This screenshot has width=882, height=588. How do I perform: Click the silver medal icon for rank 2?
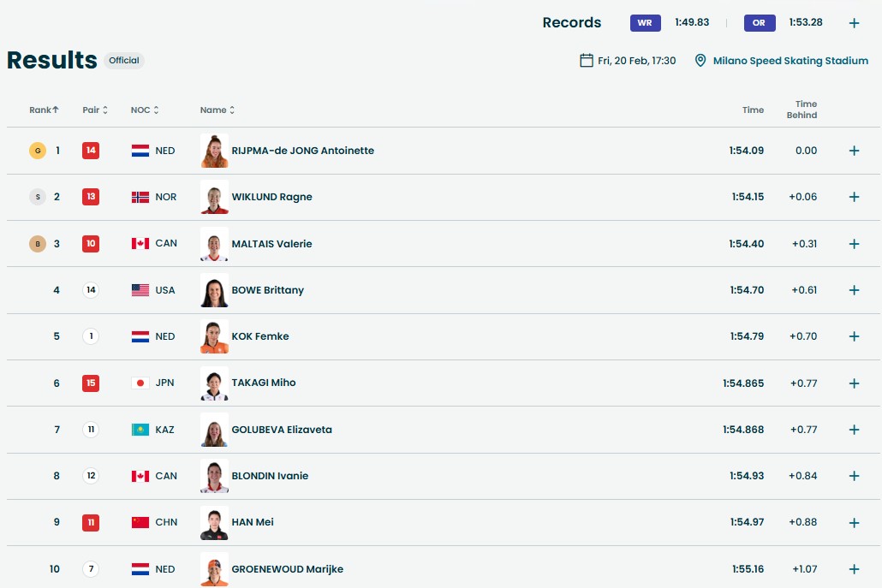[37, 197]
